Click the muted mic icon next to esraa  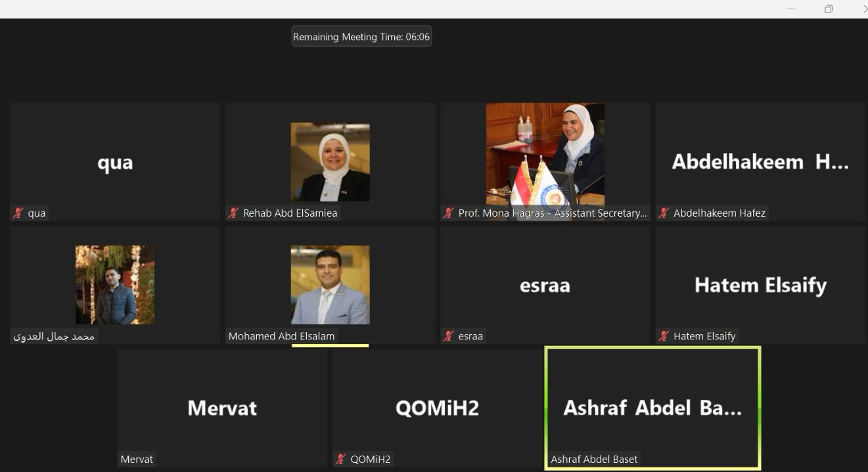click(x=449, y=336)
